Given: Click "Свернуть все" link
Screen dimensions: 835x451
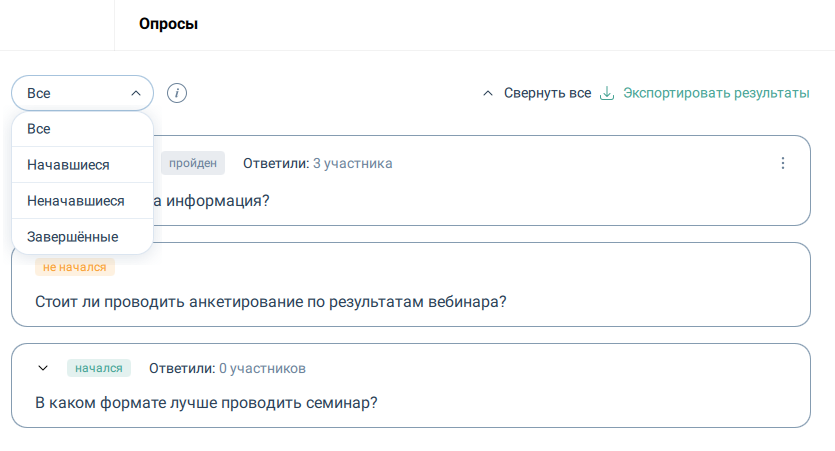Looking at the screenshot, I should coord(547,93).
